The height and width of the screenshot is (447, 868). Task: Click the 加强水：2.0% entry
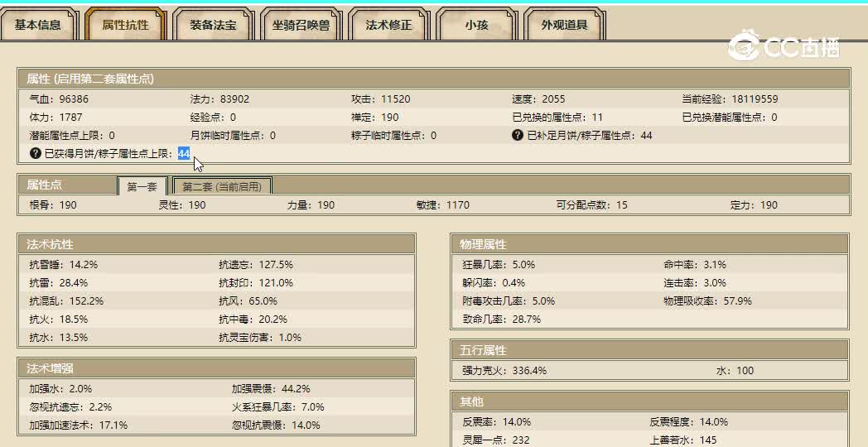[60, 388]
